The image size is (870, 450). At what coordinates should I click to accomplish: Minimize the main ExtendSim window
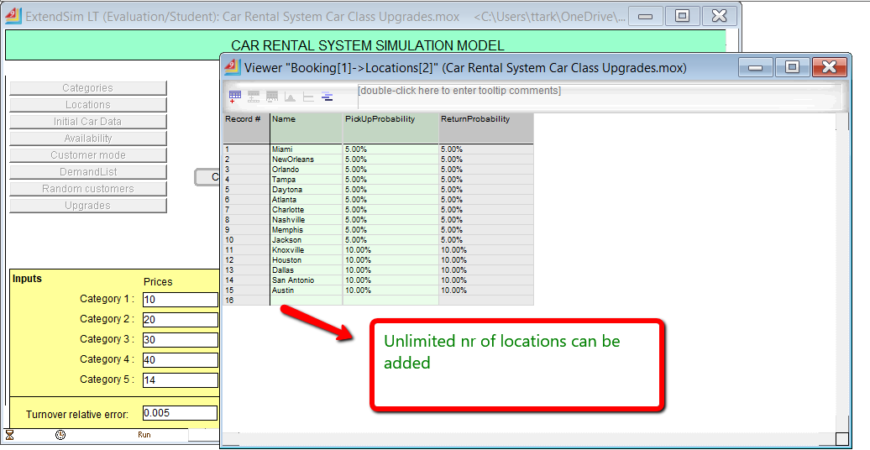645,16
